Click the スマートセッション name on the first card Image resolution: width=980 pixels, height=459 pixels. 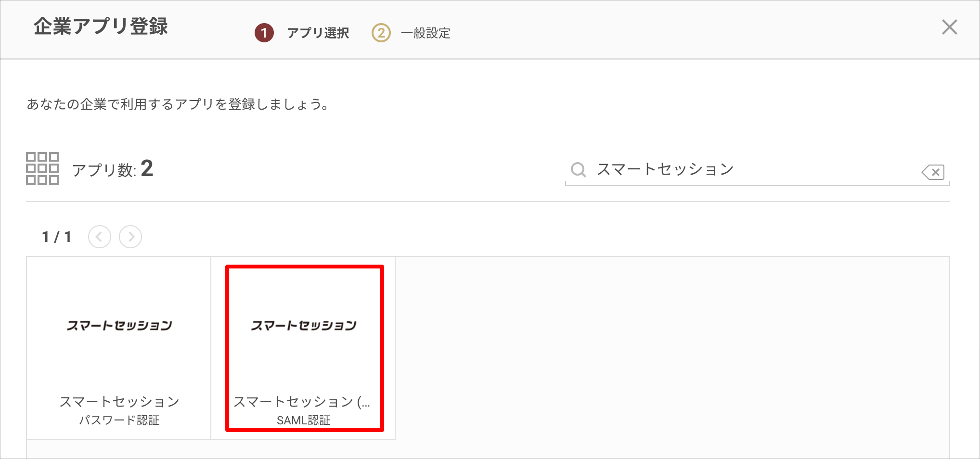[x=119, y=401]
